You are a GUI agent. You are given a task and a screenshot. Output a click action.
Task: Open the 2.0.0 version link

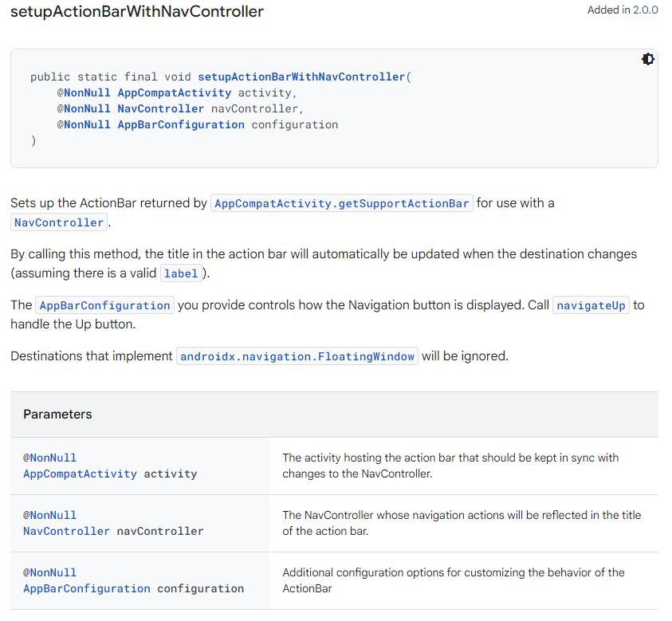646,10
